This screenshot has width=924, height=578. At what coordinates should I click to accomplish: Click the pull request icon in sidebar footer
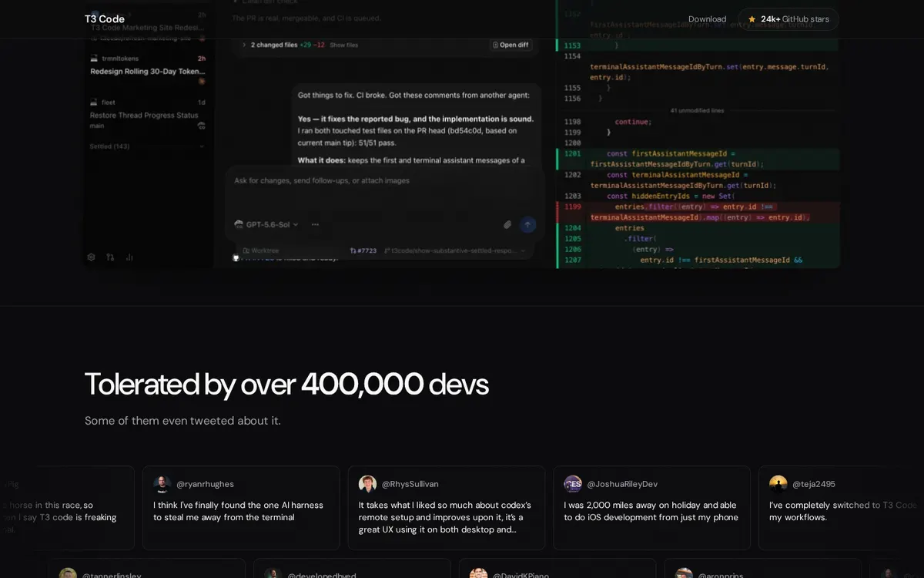click(110, 257)
